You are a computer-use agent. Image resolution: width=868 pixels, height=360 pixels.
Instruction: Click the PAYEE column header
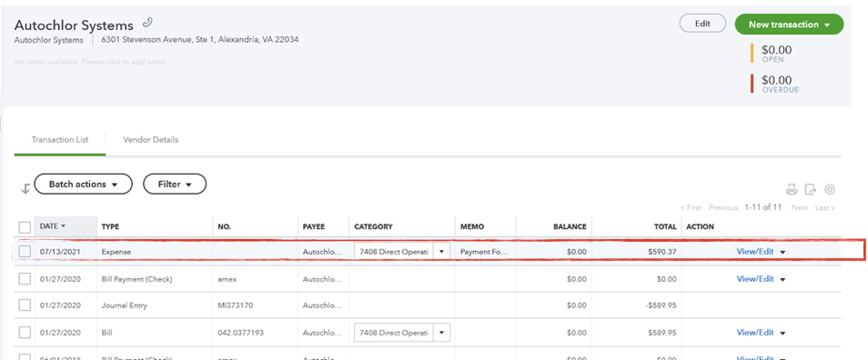click(314, 226)
